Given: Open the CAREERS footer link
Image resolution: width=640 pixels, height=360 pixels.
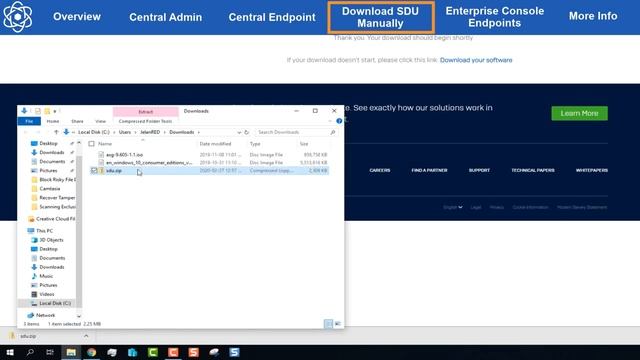Looking at the screenshot, I should [x=380, y=170].
